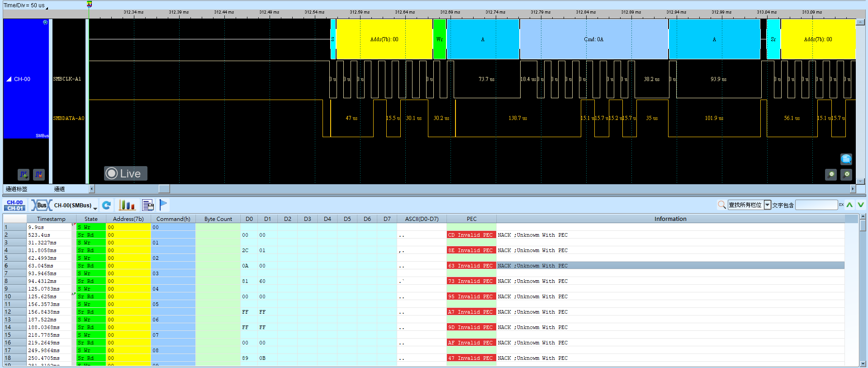Open the CH-00(SMBus) channel dropdown
This screenshot has height=368, width=868.
click(x=76, y=206)
